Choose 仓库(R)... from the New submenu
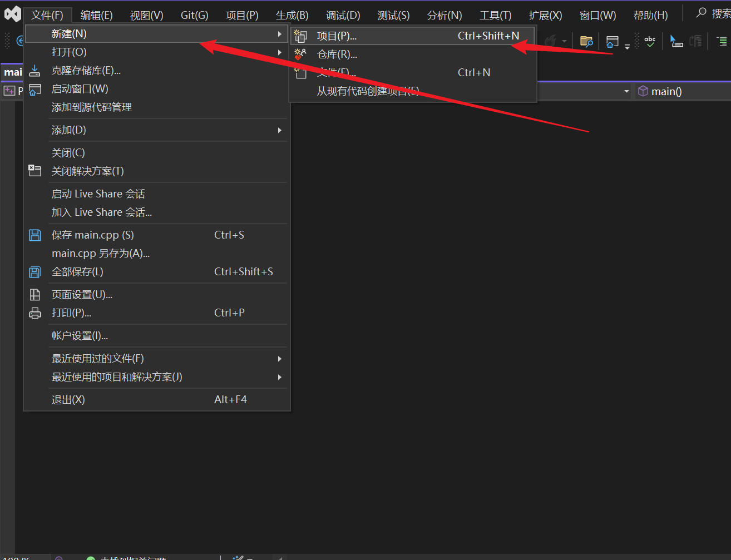The width and height of the screenshot is (731, 560). pos(337,54)
